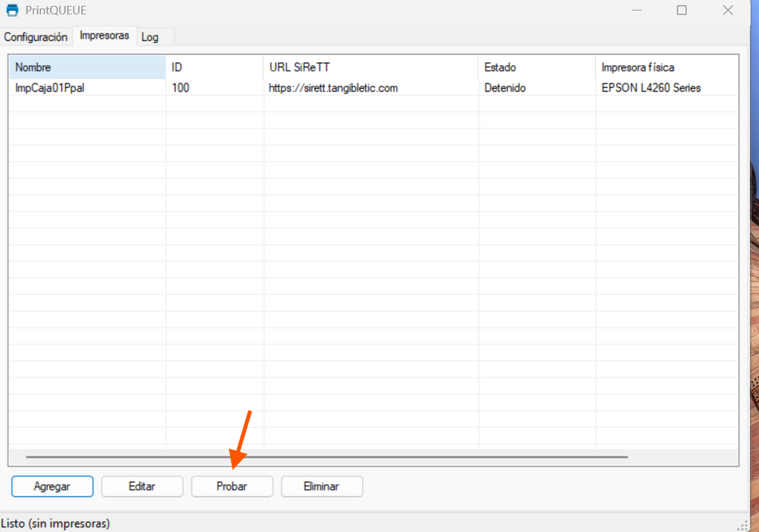Close the PrintQUEUE window

pyautogui.click(x=728, y=10)
